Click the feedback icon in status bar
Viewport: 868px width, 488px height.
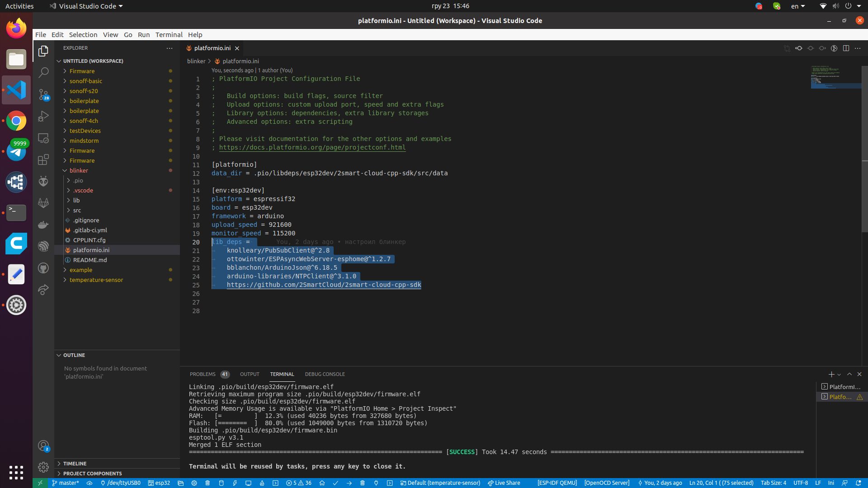(844, 483)
